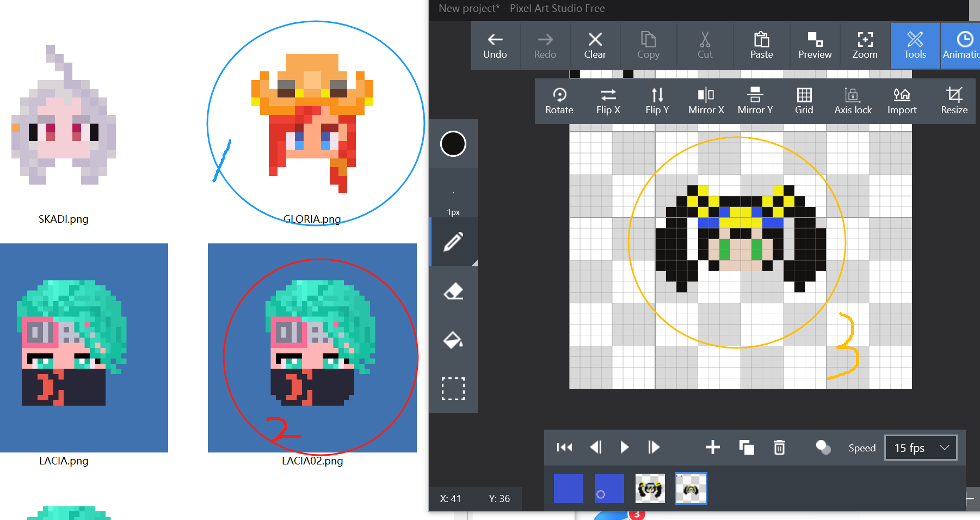Select the third animation frame thumbnail
Image resolution: width=980 pixels, height=520 pixels.
[x=650, y=488]
